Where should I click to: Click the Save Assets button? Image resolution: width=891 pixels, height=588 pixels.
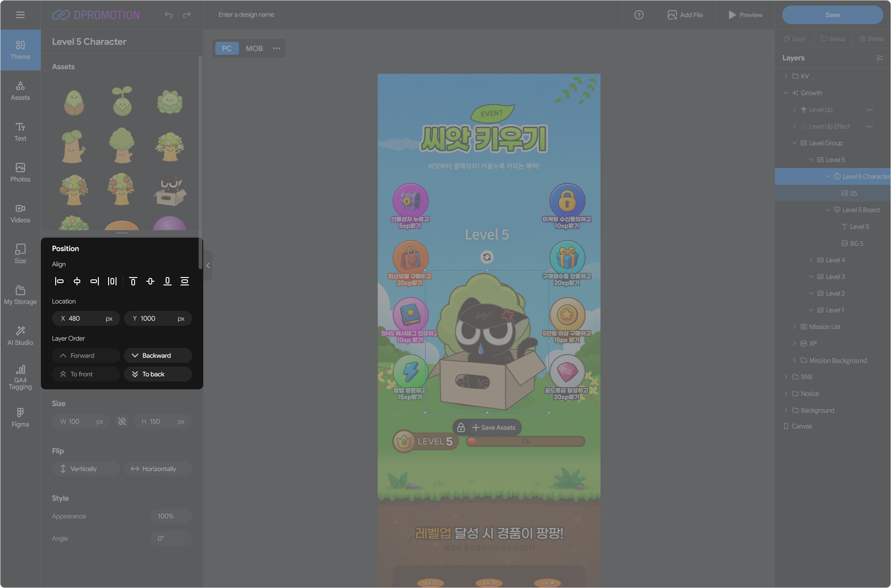(494, 427)
